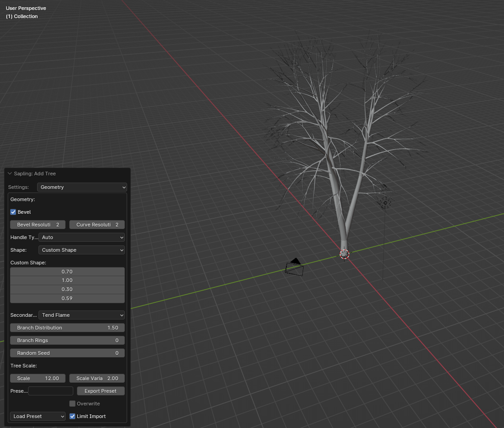Click the point light object in viewport
Viewport: 504px width, 428px height.
coord(385,203)
